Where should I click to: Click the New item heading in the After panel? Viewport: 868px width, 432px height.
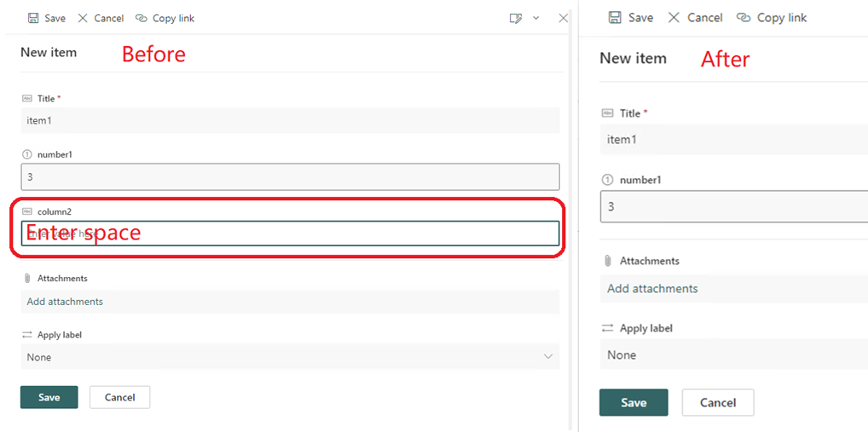(x=634, y=58)
